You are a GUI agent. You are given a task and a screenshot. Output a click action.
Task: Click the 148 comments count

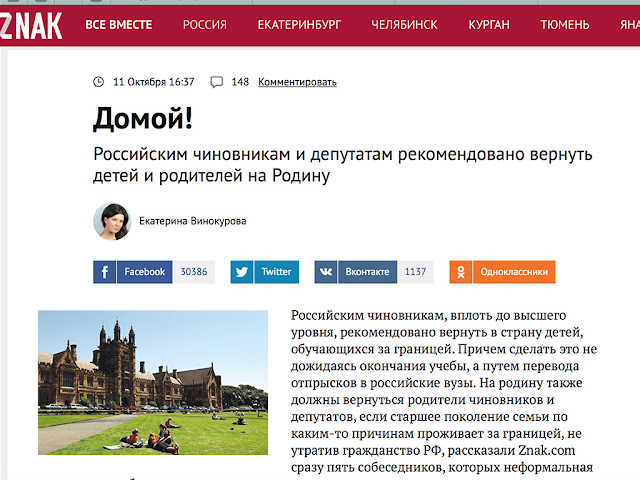(x=240, y=82)
